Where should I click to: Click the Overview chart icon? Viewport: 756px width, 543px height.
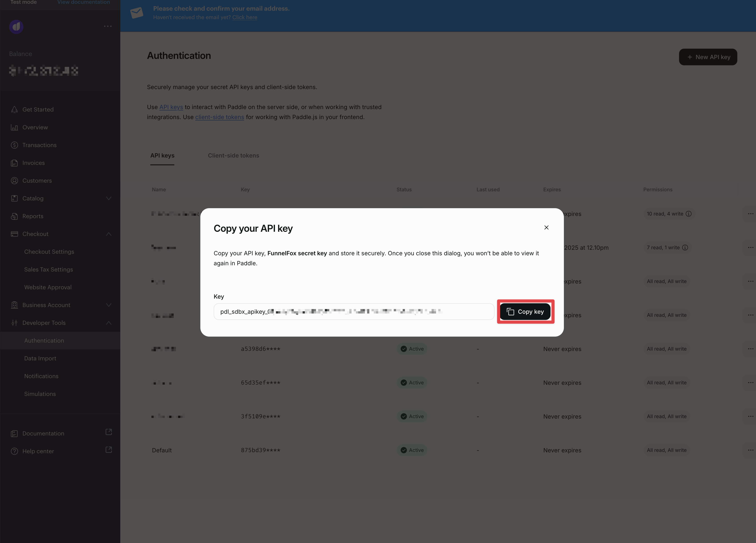(x=14, y=127)
